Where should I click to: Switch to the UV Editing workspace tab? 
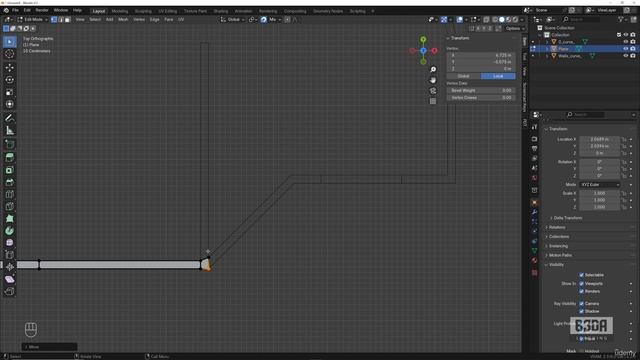point(168,11)
